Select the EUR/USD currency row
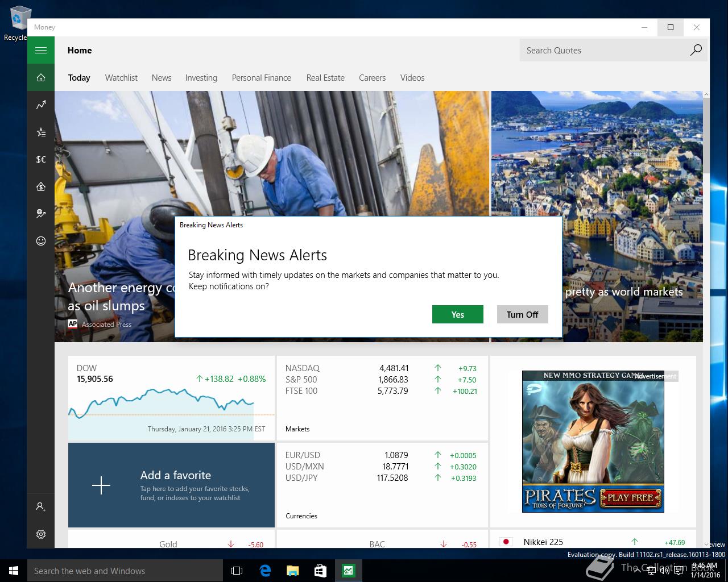The image size is (728, 582). [x=381, y=455]
